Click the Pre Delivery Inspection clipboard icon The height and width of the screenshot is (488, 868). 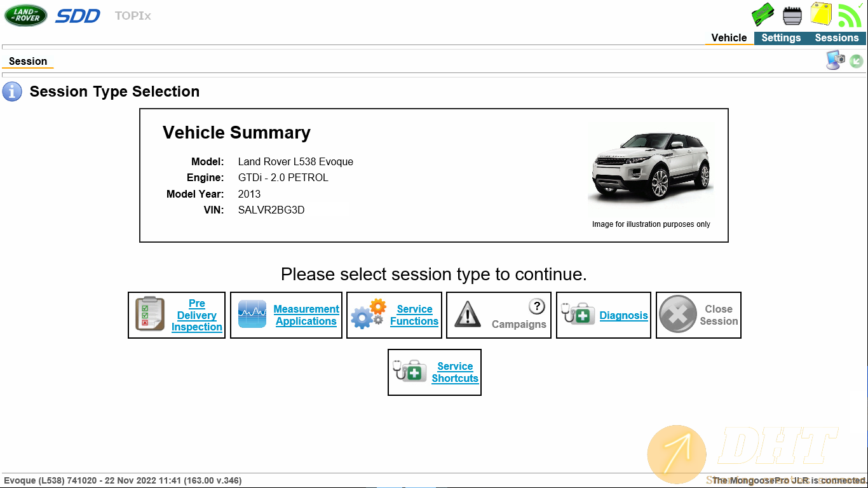150,314
